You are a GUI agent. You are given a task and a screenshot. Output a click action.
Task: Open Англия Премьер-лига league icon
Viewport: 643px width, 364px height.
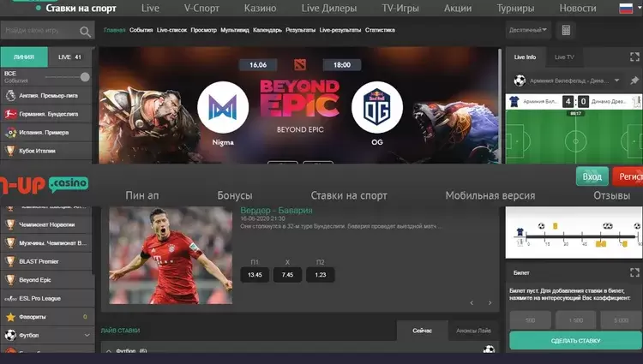10,95
